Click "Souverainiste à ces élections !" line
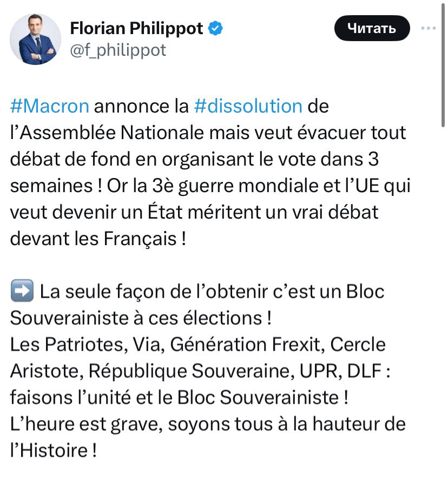 [141, 318]
